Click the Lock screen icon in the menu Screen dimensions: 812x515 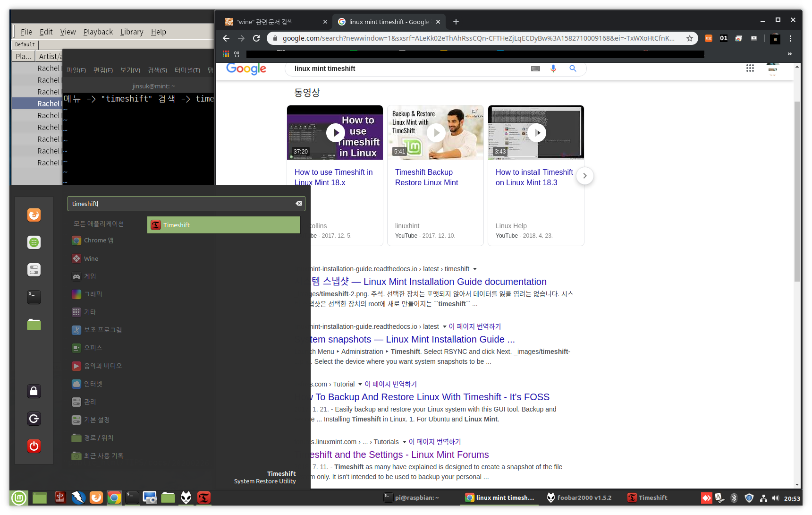[x=34, y=391]
